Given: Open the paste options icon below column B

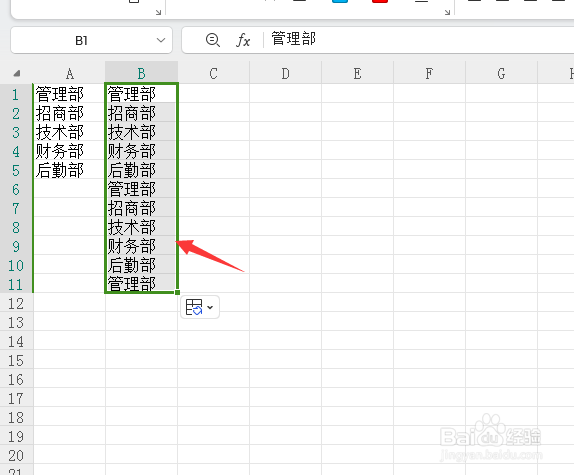Looking at the screenshot, I should click(194, 307).
